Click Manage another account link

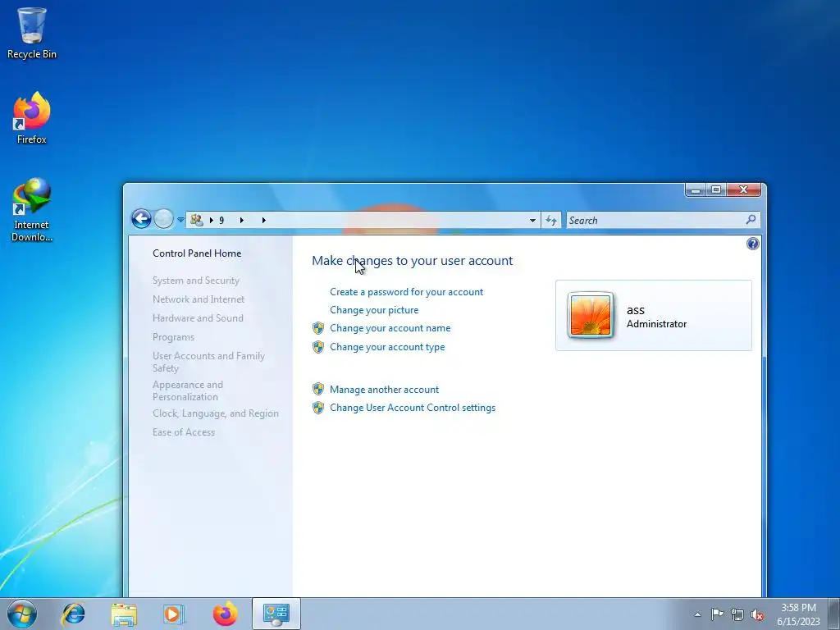coord(384,390)
